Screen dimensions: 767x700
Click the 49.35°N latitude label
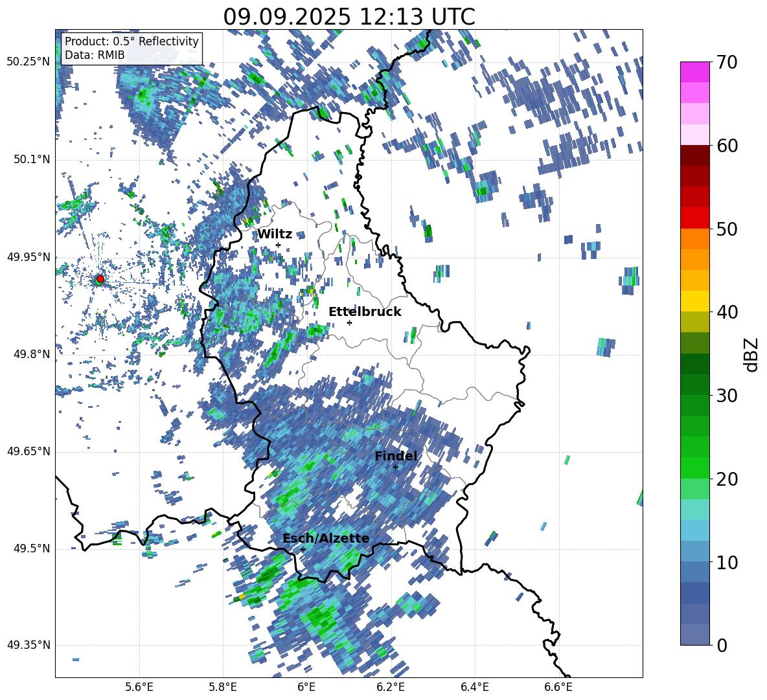29,645
